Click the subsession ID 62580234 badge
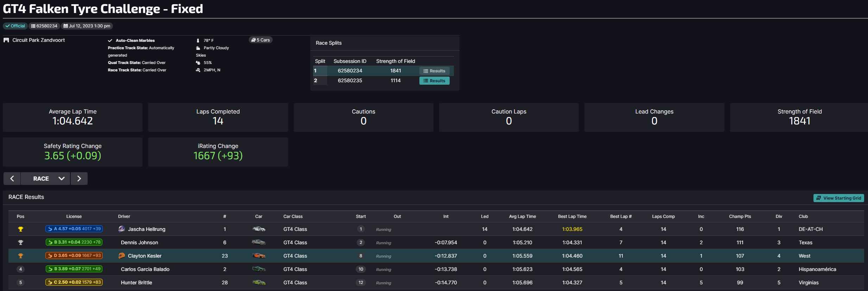Viewport: 868px width, 291px height. 44,26
